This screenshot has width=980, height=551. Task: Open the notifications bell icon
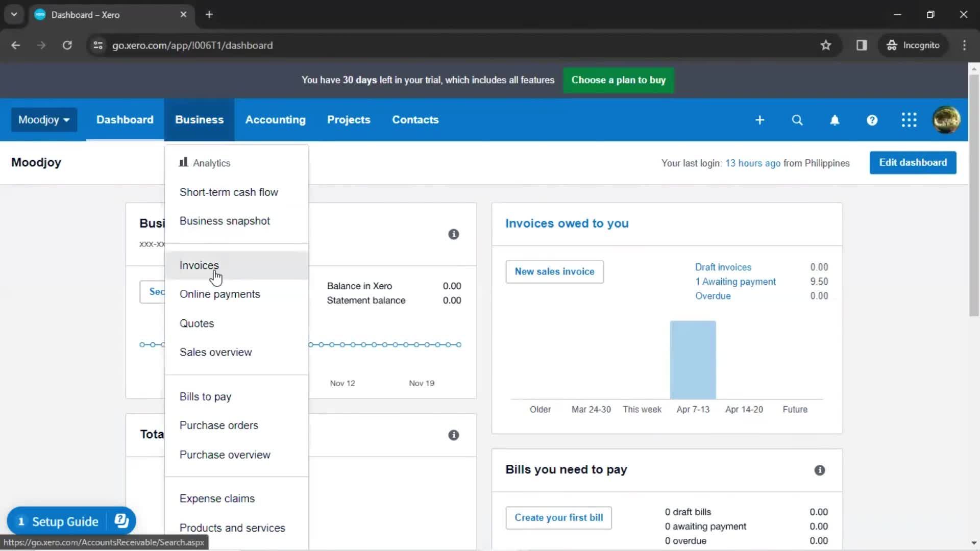[x=835, y=120]
